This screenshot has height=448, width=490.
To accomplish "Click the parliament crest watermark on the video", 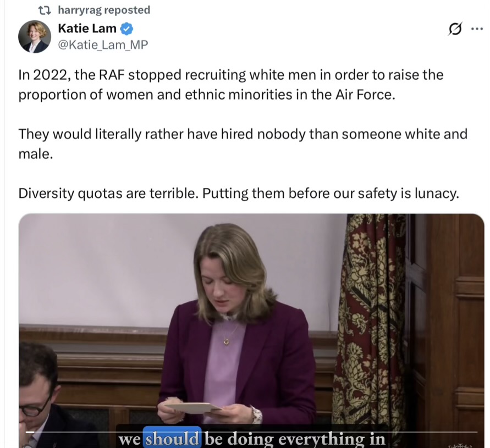I will pos(459,445).
